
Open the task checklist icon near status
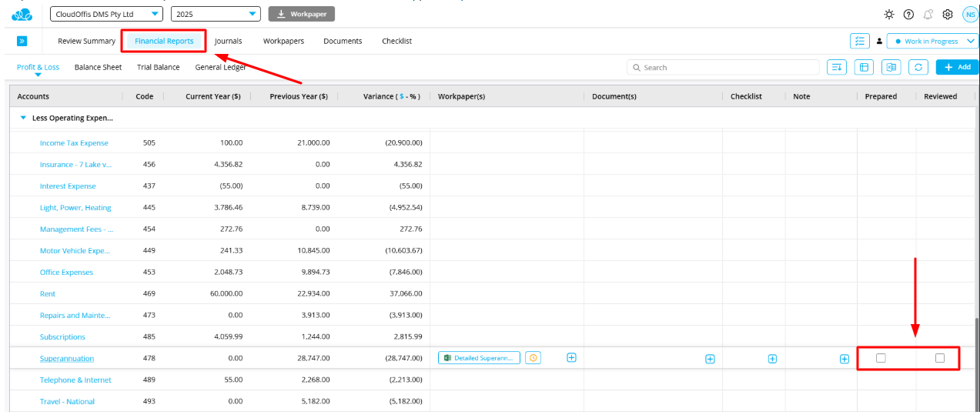pos(859,42)
